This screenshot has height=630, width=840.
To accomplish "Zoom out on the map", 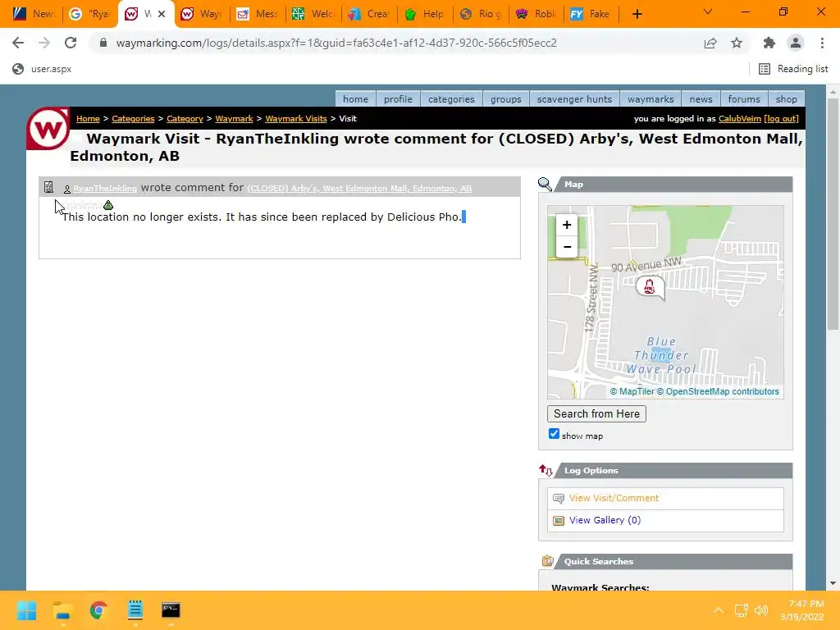I will 567,247.
